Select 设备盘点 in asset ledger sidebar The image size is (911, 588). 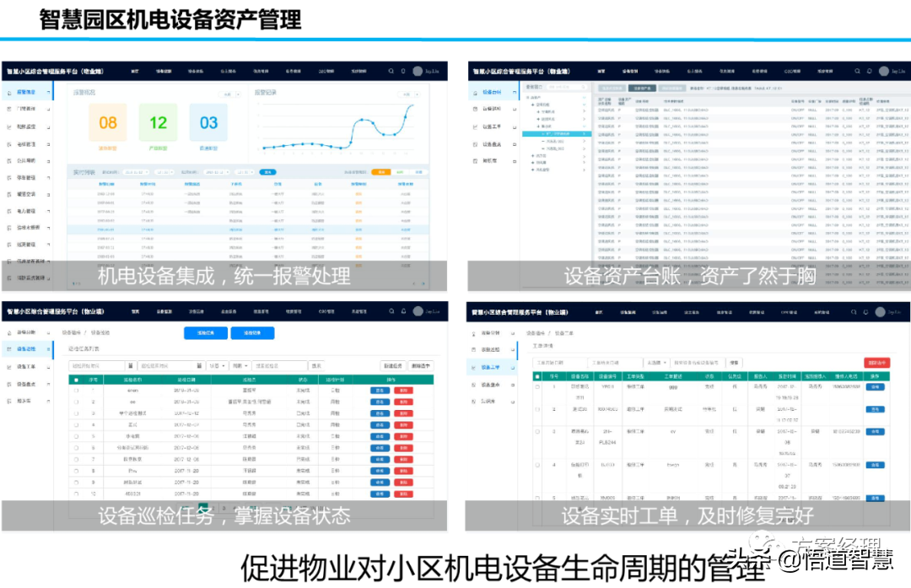click(493, 143)
